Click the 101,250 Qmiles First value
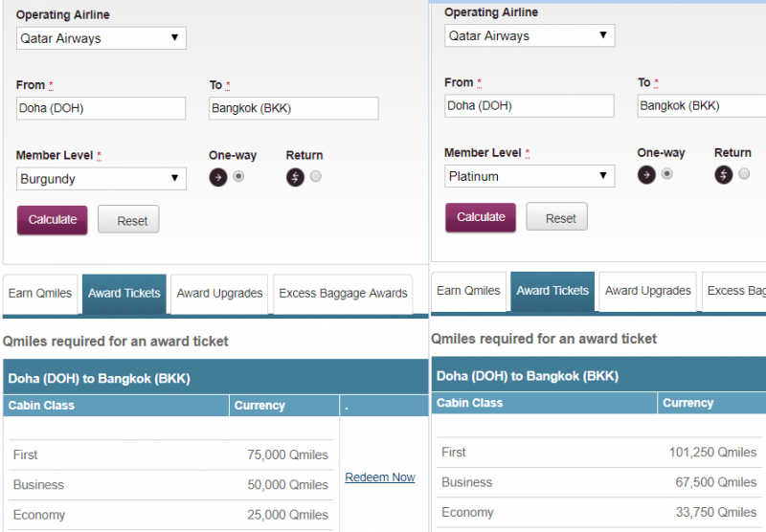The width and height of the screenshot is (766, 532). pyautogui.click(x=712, y=453)
